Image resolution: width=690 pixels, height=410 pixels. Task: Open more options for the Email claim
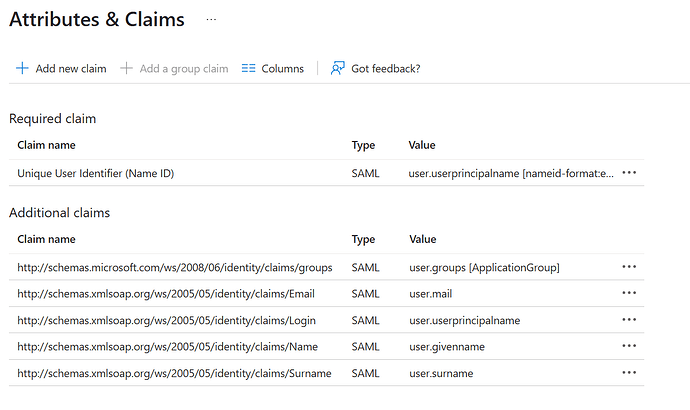point(629,293)
